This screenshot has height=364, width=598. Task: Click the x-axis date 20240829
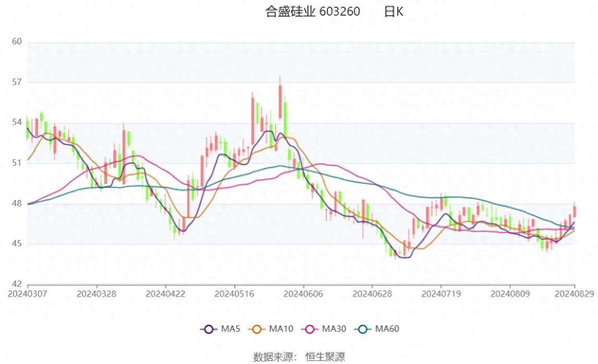click(x=575, y=294)
